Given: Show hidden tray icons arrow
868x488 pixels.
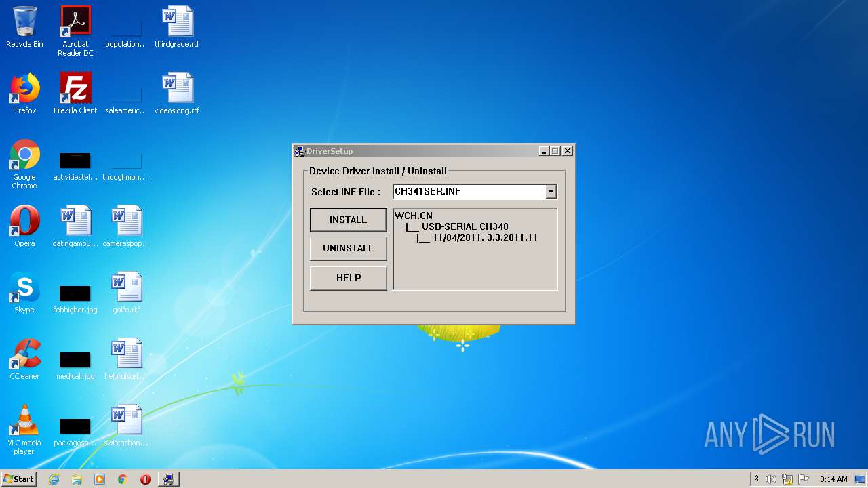Looking at the screenshot, I should pyautogui.click(x=756, y=479).
